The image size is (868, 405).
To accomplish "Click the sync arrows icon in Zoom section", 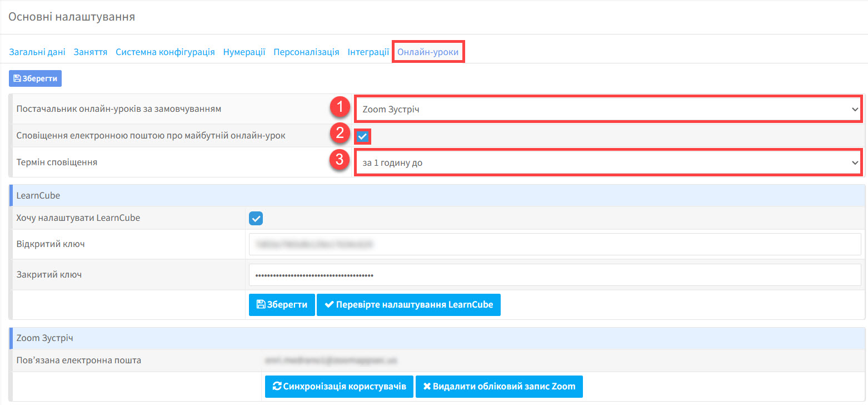I will tap(276, 387).
